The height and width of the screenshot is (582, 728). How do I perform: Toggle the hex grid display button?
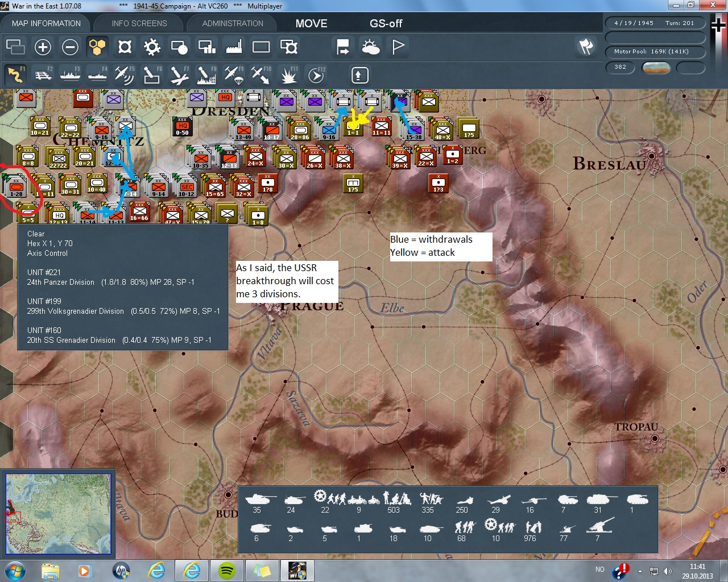tap(97, 47)
